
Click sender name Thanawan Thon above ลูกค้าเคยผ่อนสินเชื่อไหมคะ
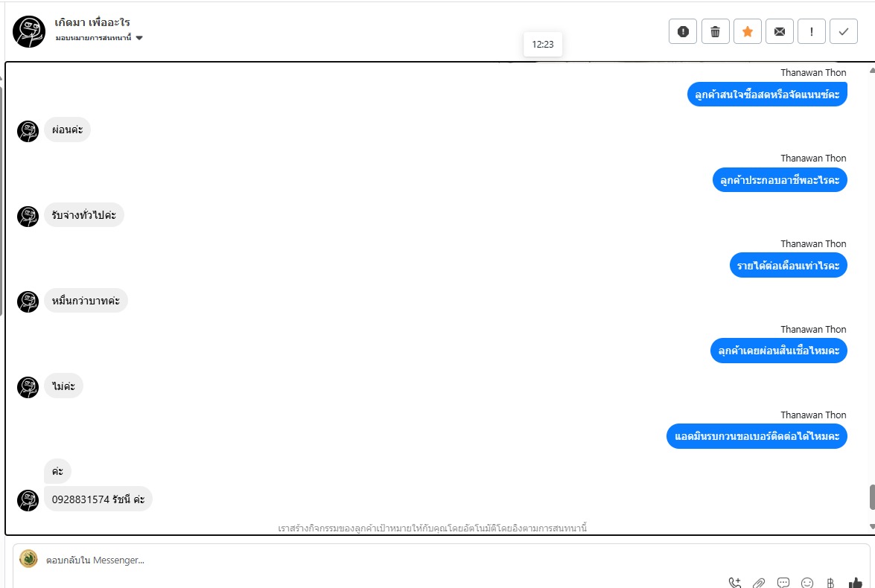click(x=814, y=330)
